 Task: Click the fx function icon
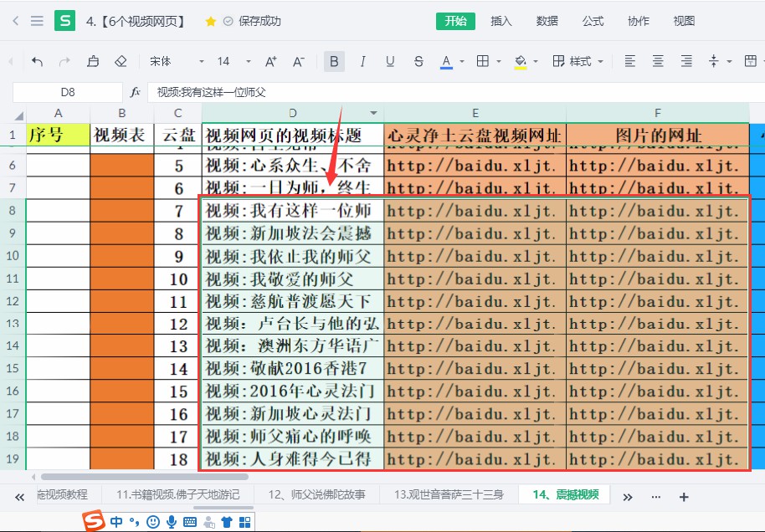(x=135, y=92)
